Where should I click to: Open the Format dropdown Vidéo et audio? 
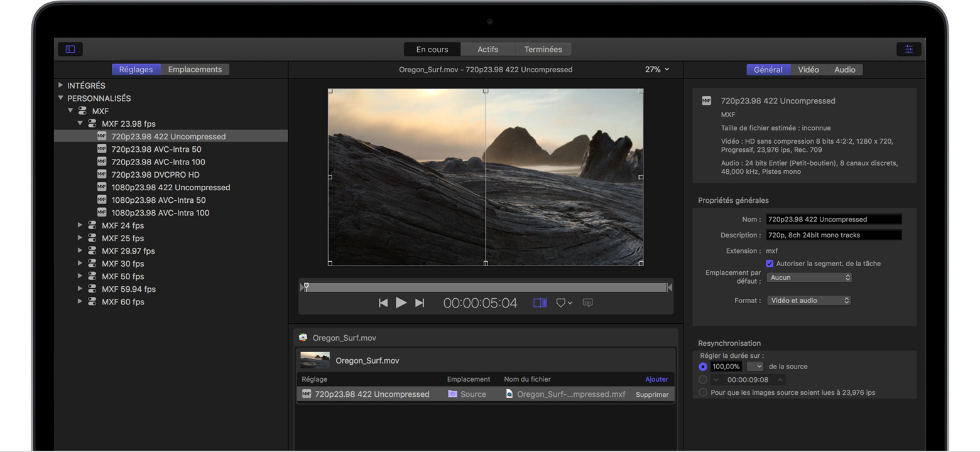[808, 301]
